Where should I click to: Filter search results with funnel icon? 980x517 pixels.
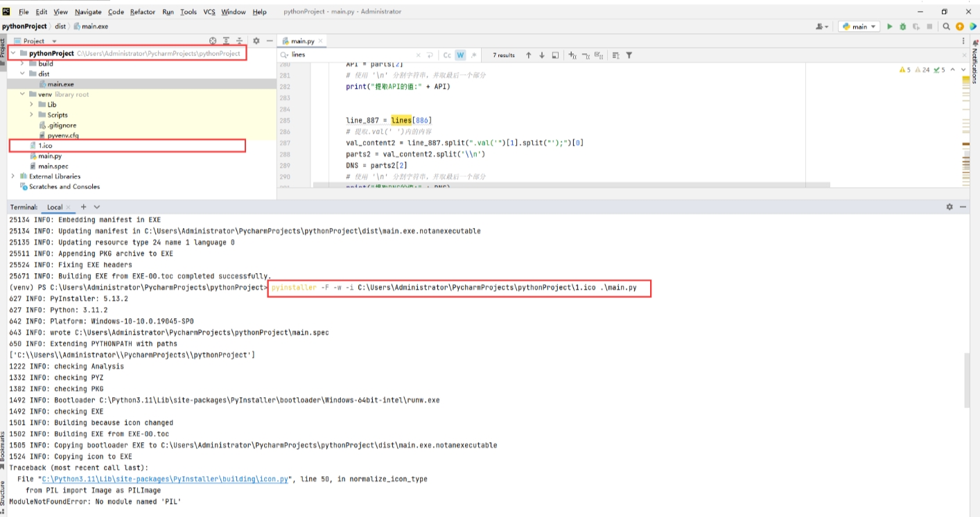click(x=629, y=55)
